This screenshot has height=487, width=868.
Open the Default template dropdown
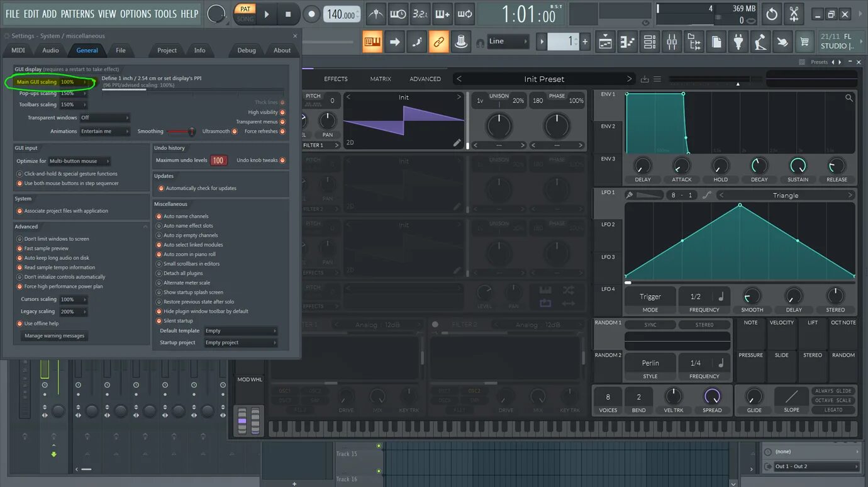coord(241,331)
